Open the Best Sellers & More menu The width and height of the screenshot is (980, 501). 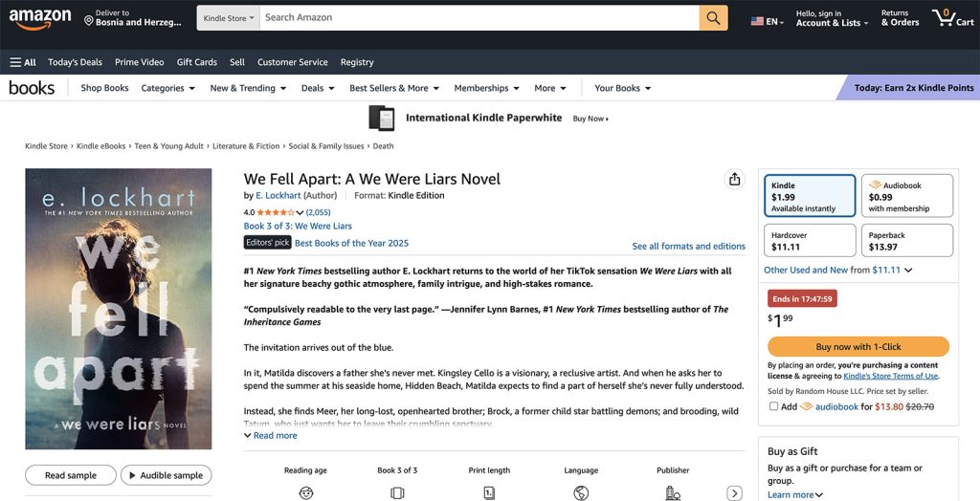394,88
